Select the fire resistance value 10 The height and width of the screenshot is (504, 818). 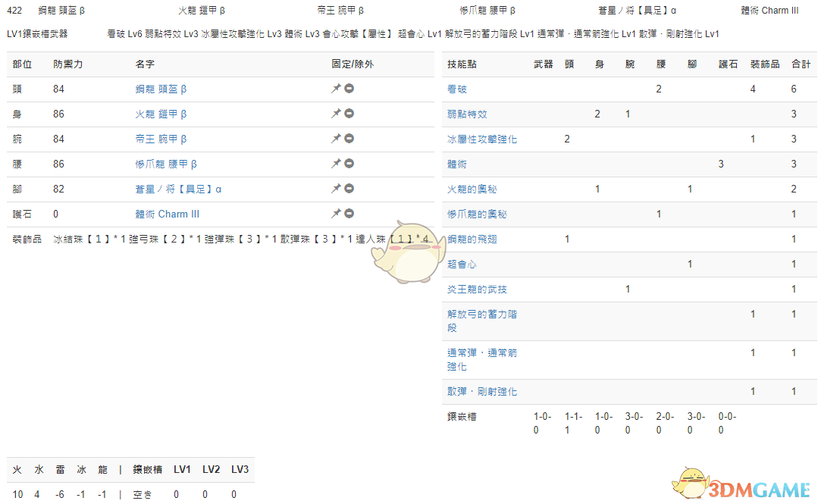click(x=17, y=495)
